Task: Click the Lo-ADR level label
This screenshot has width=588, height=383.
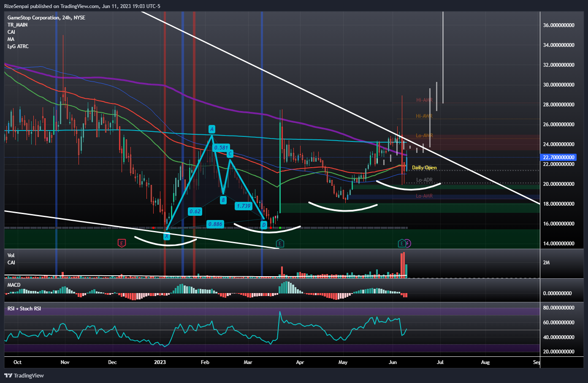Action: [x=424, y=180]
